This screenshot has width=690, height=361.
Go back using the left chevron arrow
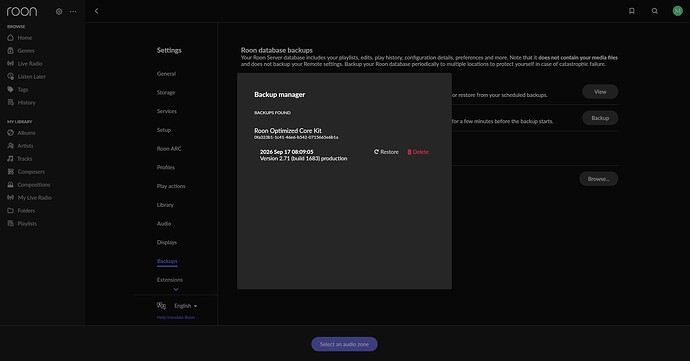pos(96,11)
